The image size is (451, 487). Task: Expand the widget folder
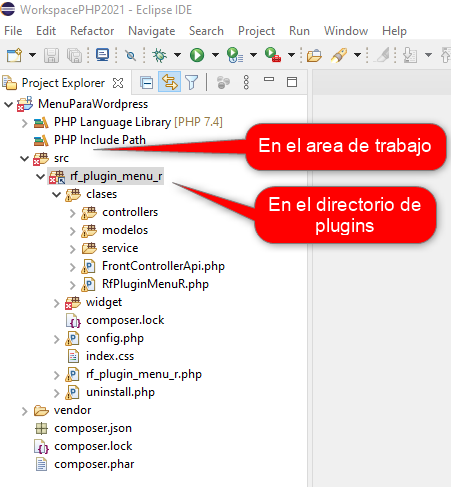pyautogui.click(x=57, y=303)
